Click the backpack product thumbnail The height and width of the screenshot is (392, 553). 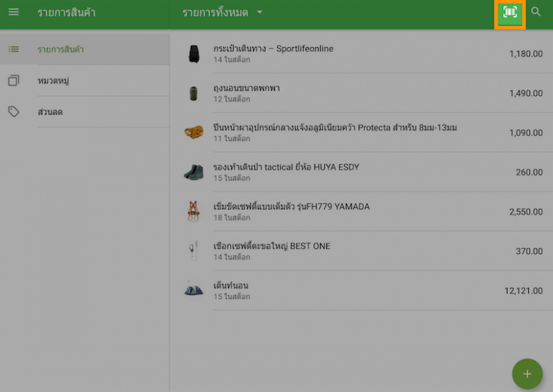coord(193,53)
